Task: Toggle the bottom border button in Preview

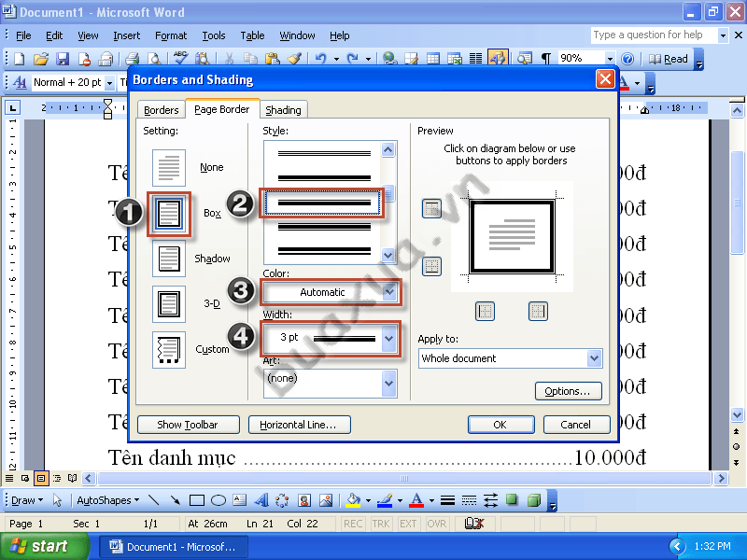Action: click(x=431, y=266)
